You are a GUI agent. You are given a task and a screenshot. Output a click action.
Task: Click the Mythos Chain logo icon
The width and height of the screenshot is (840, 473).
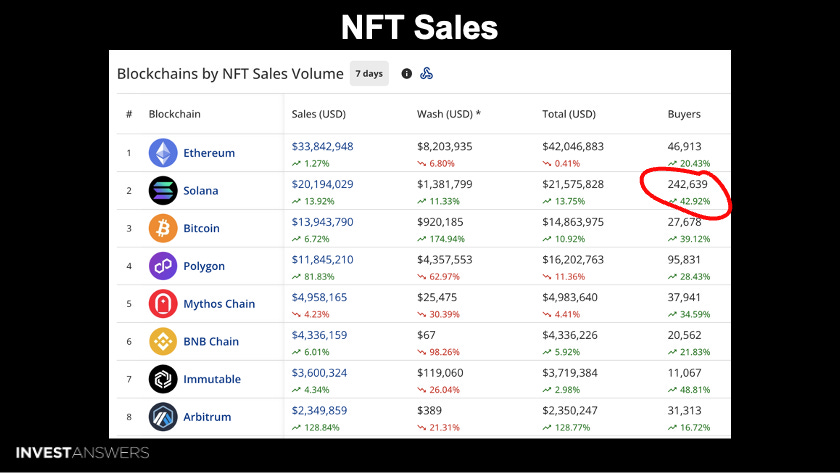163,304
